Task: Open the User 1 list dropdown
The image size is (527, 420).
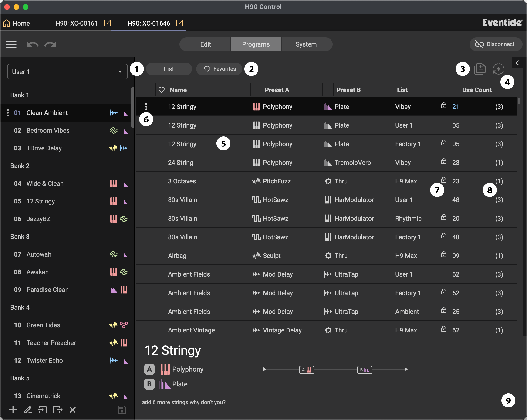Action: point(68,72)
